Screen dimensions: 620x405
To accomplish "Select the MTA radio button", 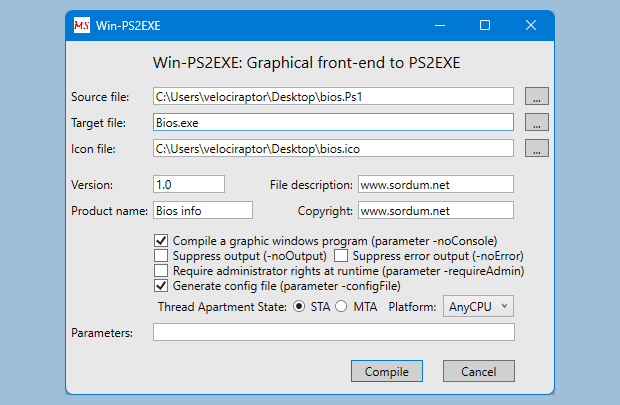I will 341,307.
